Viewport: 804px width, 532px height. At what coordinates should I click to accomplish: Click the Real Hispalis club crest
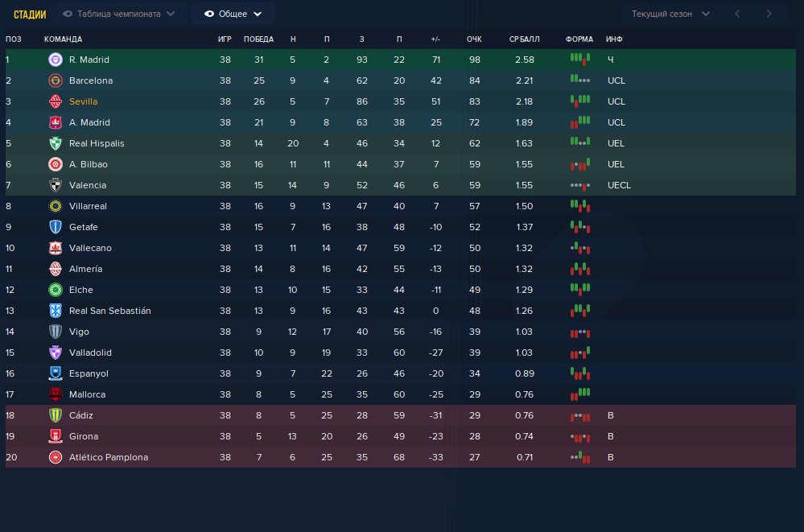[55, 143]
